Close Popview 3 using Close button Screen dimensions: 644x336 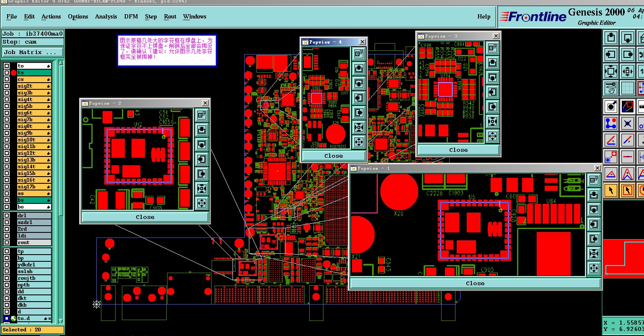458,150
